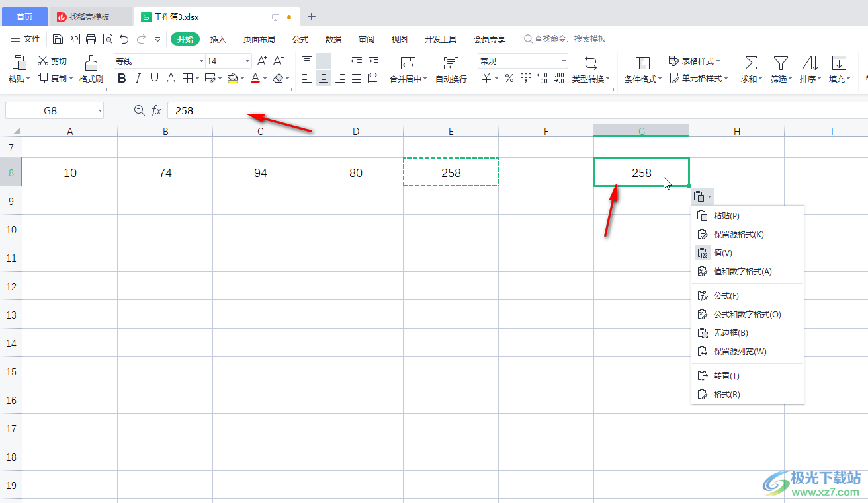Click the Filter (筛选) funnel icon

(781, 63)
